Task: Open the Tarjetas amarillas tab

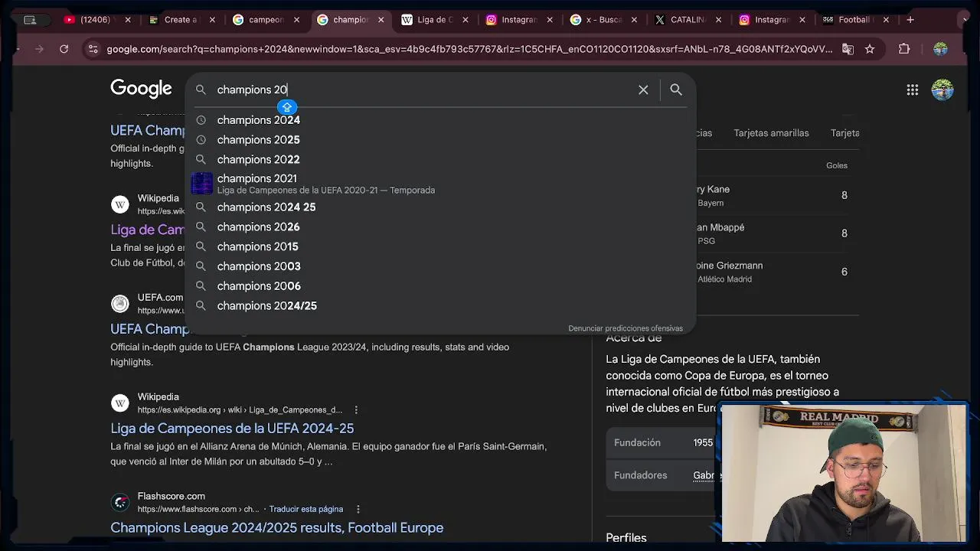Action: [771, 133]
